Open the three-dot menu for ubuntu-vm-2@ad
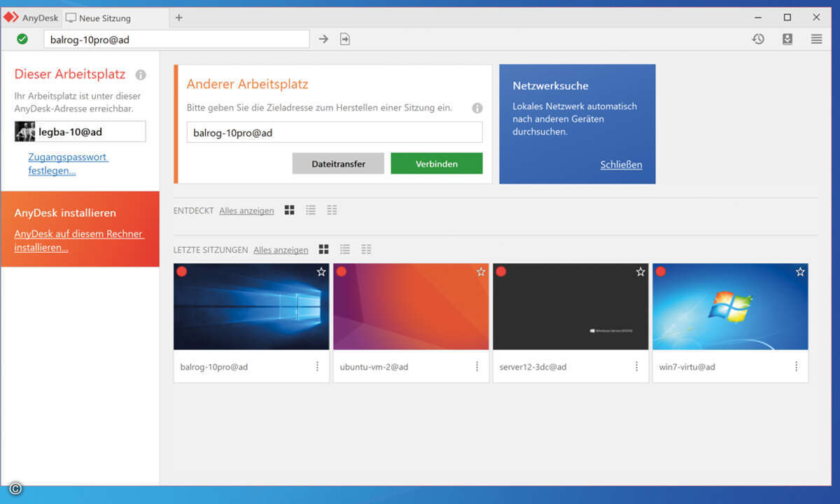The height and width of the screenshot is (504, 840). tap(477, 366)
